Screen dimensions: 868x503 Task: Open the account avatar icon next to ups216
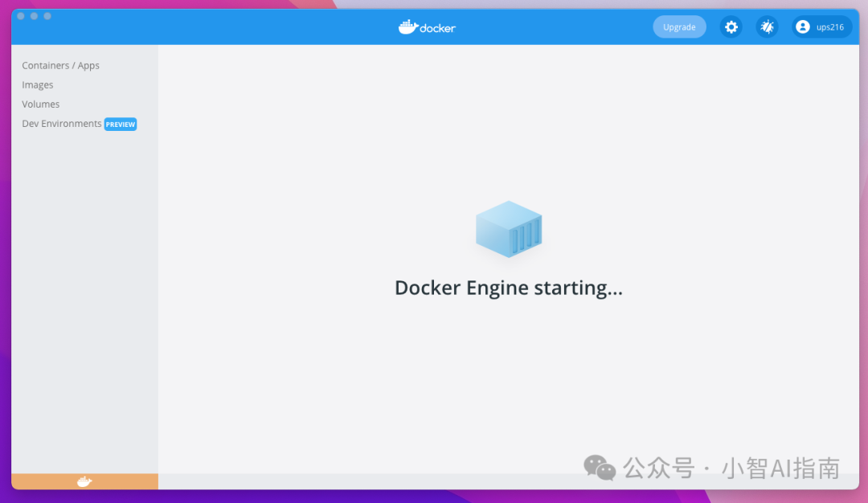coord(802,27)
